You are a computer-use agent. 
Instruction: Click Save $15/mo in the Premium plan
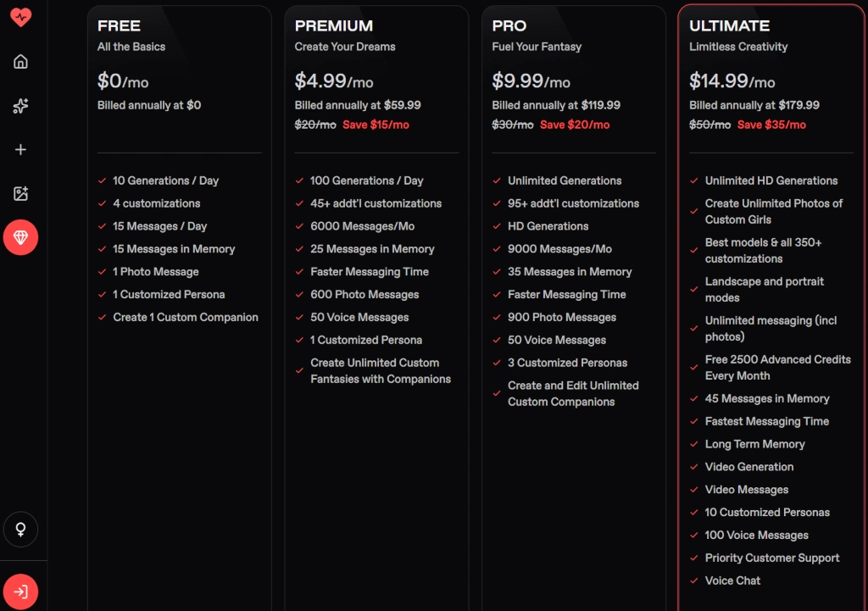tap(376, 125)
